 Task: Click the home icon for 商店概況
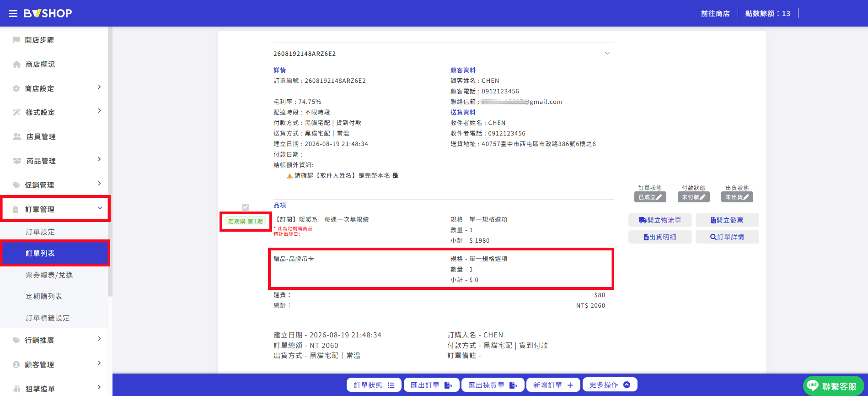click(x=16, y=64)
